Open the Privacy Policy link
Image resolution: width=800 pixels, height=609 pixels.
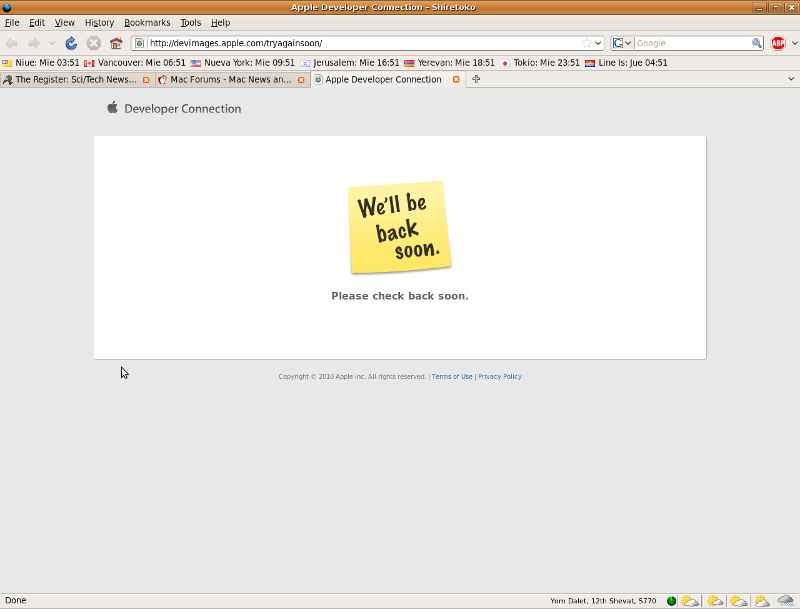click(x=500, y=376)
